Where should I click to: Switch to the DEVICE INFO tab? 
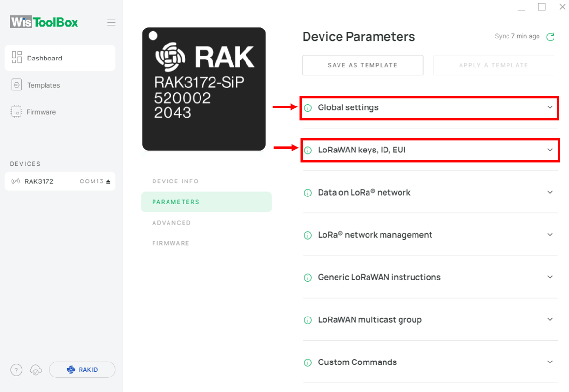(175, 181)
